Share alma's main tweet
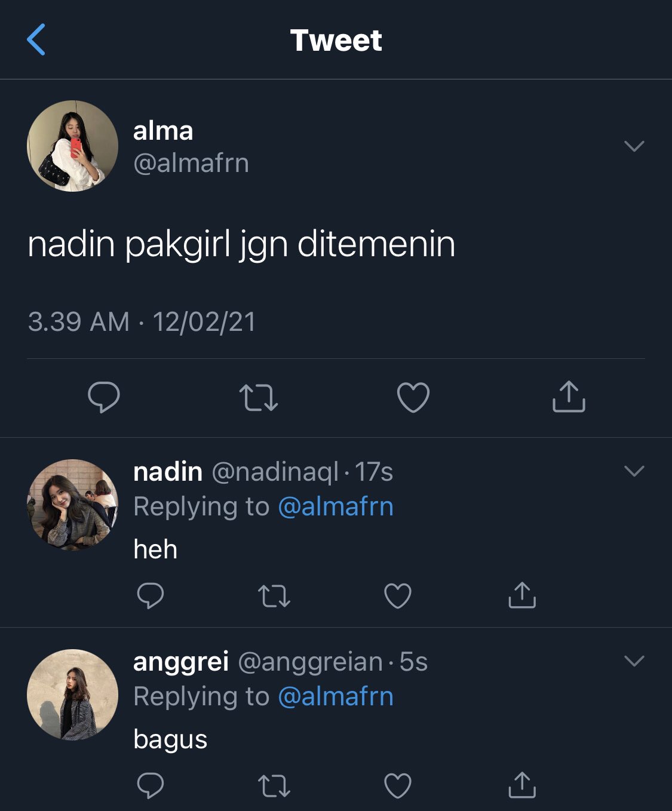The width and height of the screenshot is (672, 811). (x=569, y=397)
